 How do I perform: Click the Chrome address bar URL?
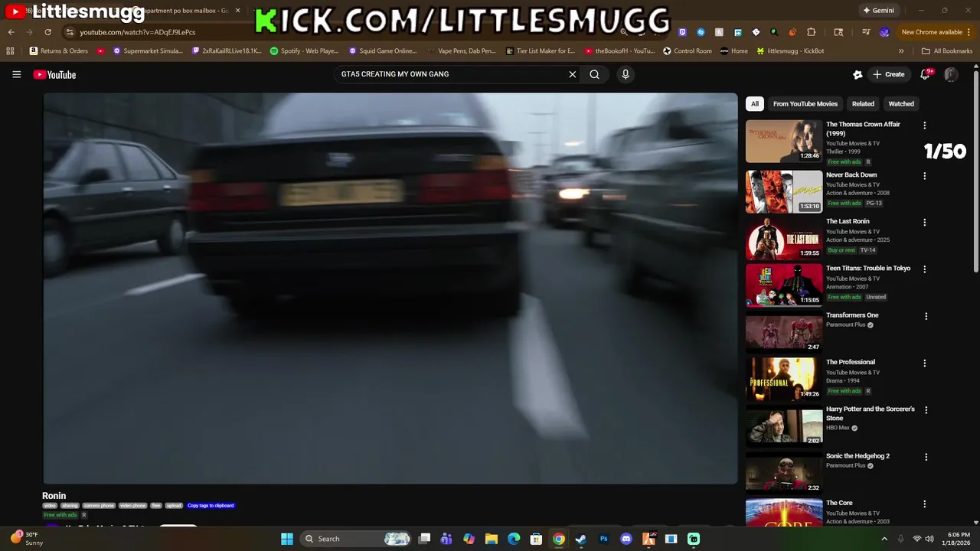point(138,32)
